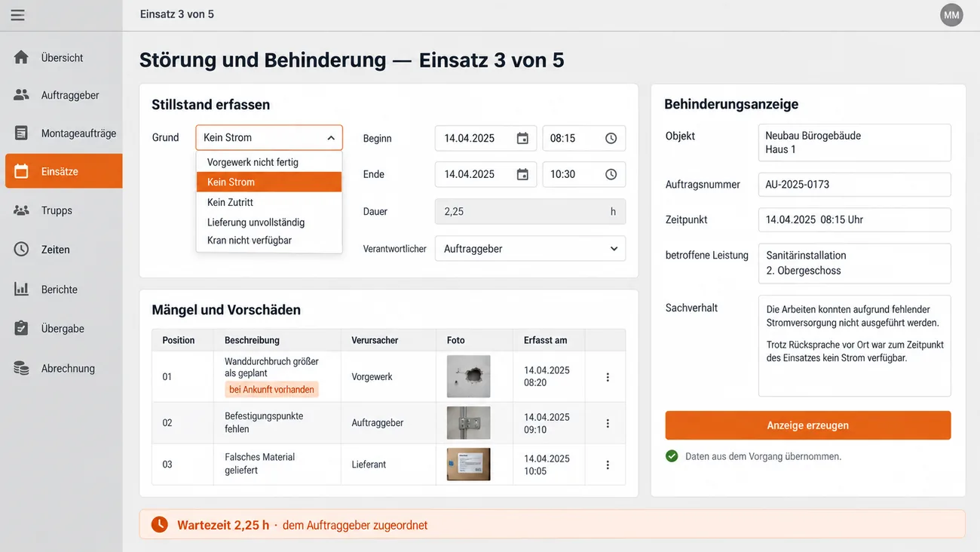This screenshot has width=980, height=552.
Task: Open the mounting bracket photo thumbnail
Action: pyautogui.click(x=469, y=423)
